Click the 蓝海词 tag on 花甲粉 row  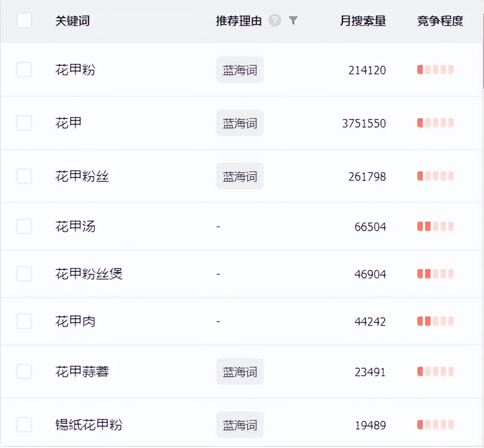[x=240, y=69]
